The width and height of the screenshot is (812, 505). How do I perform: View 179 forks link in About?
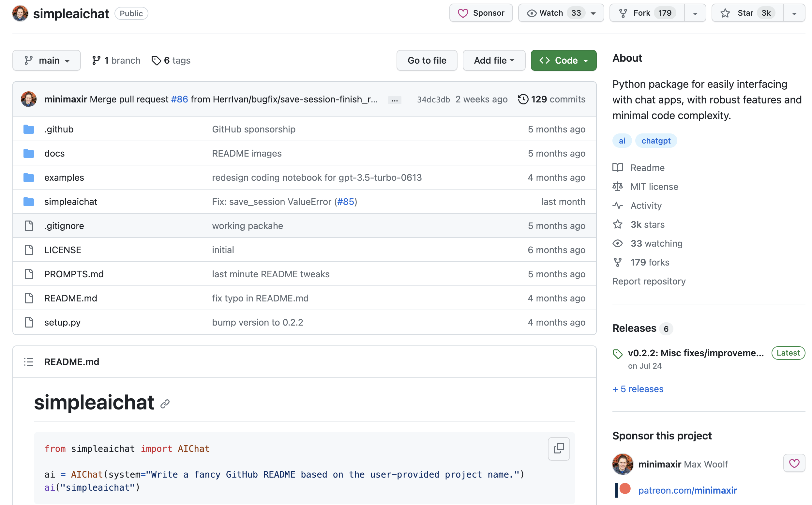(641, 263)
